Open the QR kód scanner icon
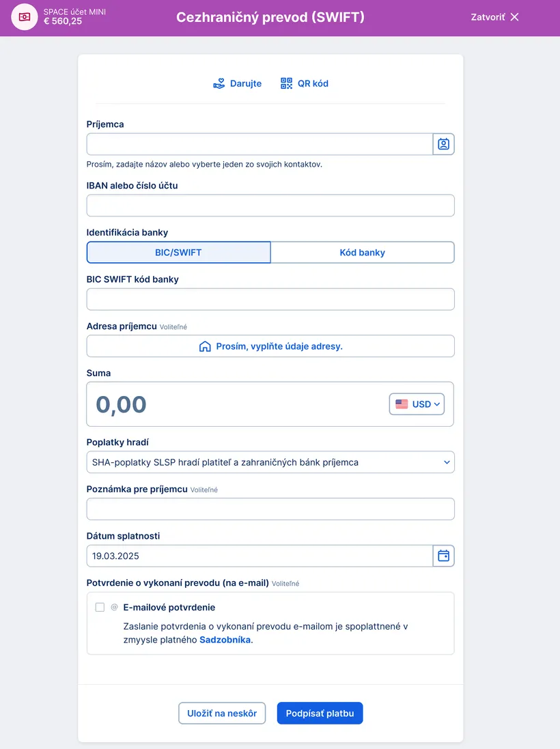Screen dimensions: 560x749 pos(287,83)
